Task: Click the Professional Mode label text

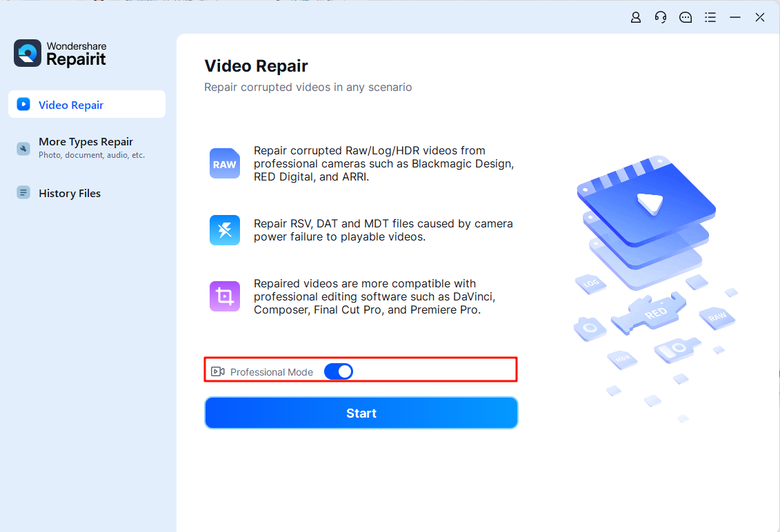Action: (272, 372)
